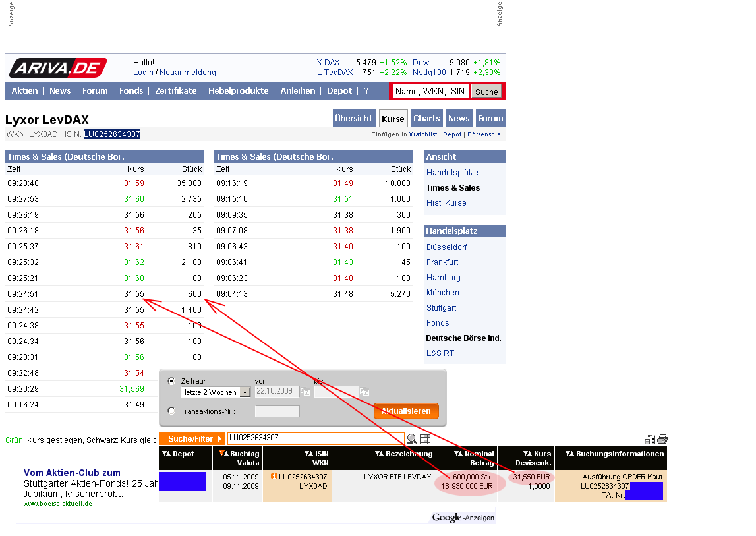Select the Transaktions-Nr. radio button
756x536 pixels.
172,411
